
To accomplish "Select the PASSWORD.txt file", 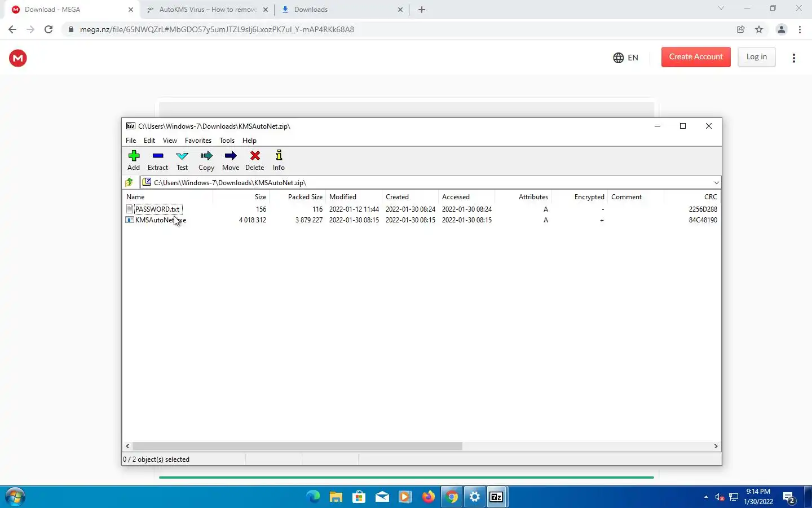I will [157, 209].
